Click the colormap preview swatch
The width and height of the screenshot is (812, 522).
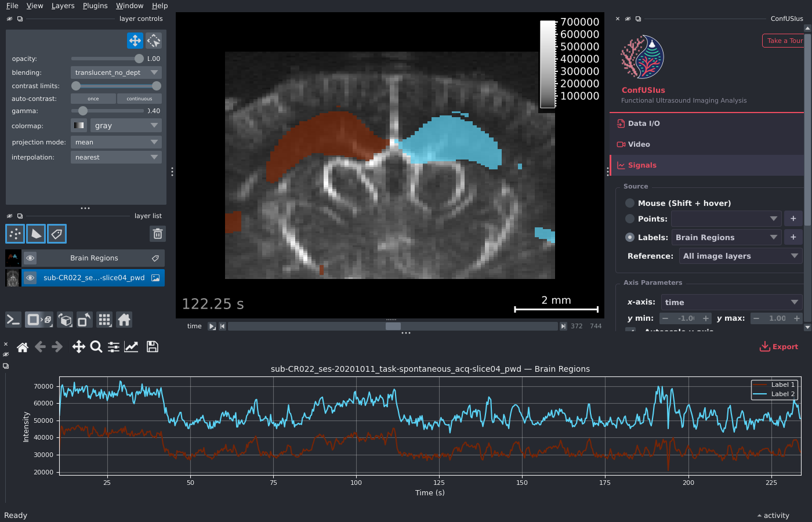79,125
